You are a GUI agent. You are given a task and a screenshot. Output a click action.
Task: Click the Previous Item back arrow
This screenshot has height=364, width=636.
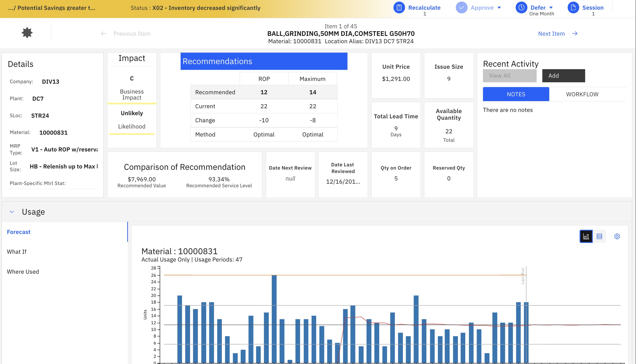click(x=104, y=33)
